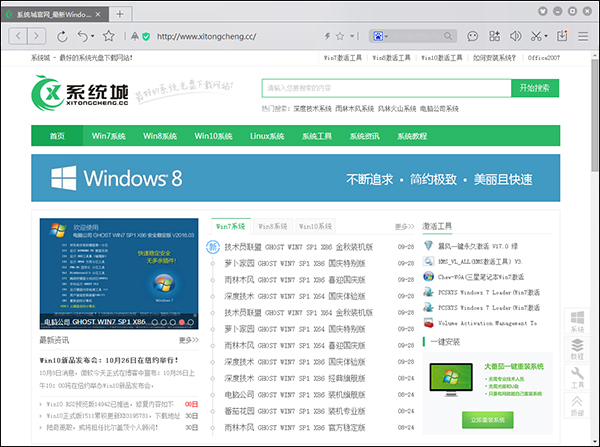This screenshot has width=600, height=447.
Task: Open 首页 in green navigation bar
Action: pos(57,136)
